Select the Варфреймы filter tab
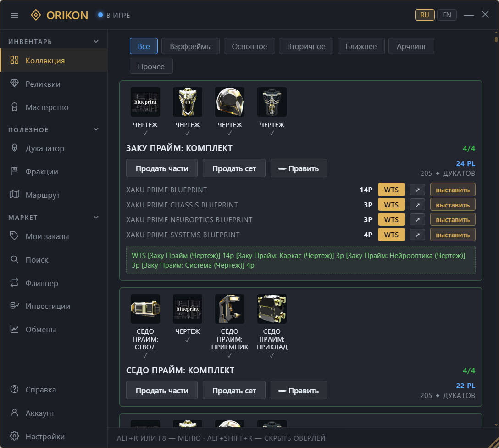499x448 pixels. tap(191, 46)
